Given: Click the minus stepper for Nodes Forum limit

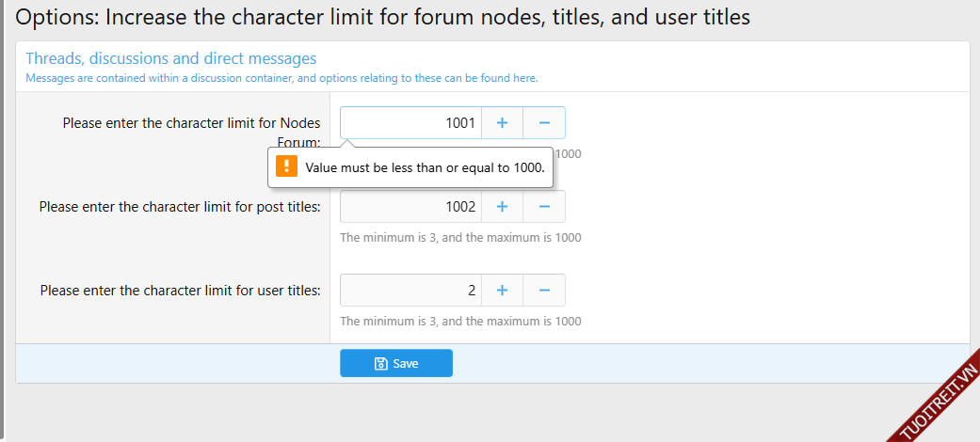Looking at the screenshot, I should [544, 123].
